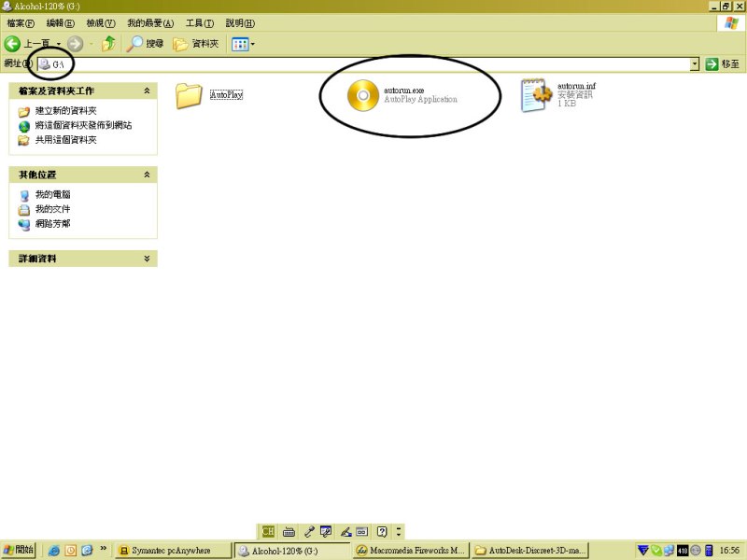747x560 pixels.
Task: Click the autorun.exe file name
Action: point(404,90)
